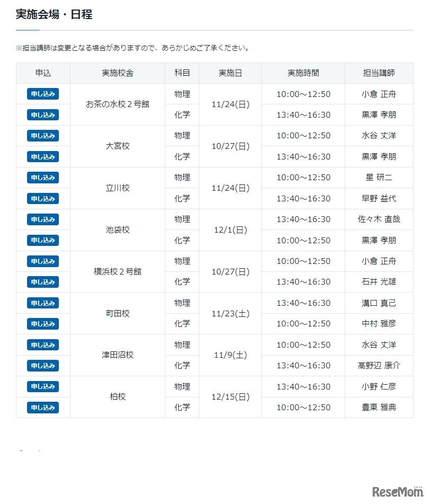The width and height of the screenshot is (431, 504).
Task: Click 申し込み for 池袋校 化学
Action: click(42, 240)
